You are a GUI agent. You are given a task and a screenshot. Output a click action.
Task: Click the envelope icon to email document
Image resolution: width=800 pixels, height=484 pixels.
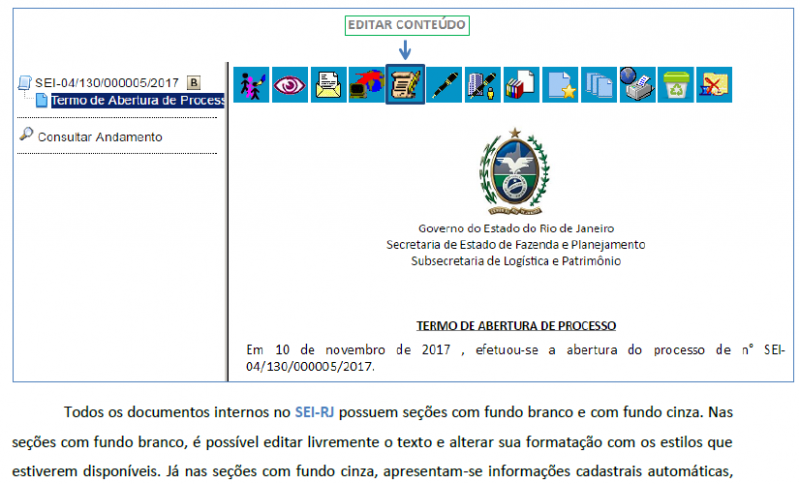pyautogui.click(x=328, y=85)
